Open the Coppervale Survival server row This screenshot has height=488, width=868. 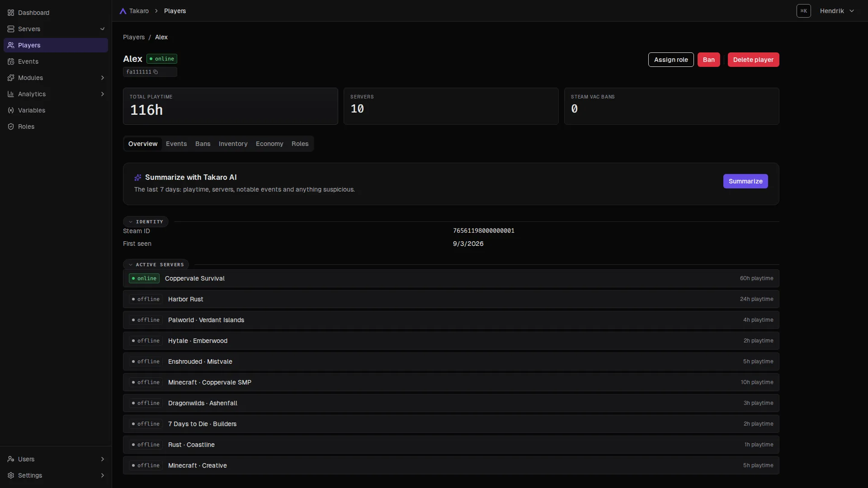click(451, 278)
